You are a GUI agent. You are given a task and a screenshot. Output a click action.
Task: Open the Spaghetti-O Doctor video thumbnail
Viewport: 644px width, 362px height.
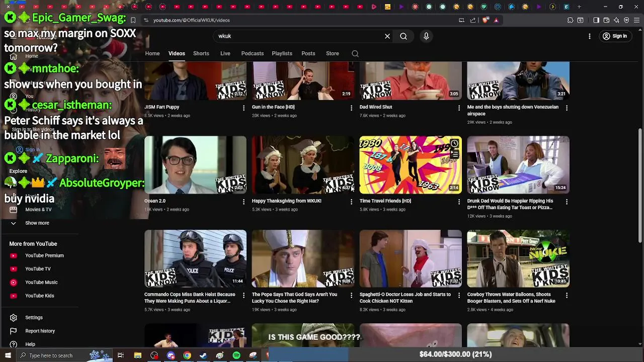(x=411, y=258)
